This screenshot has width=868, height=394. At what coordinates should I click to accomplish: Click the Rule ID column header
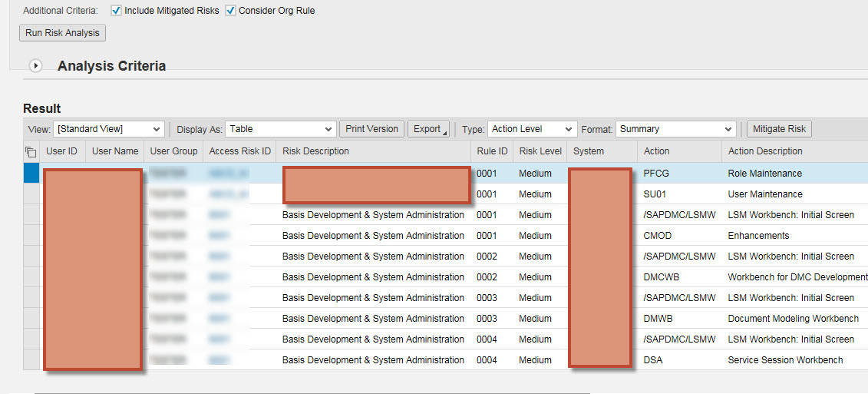point(492,151)
